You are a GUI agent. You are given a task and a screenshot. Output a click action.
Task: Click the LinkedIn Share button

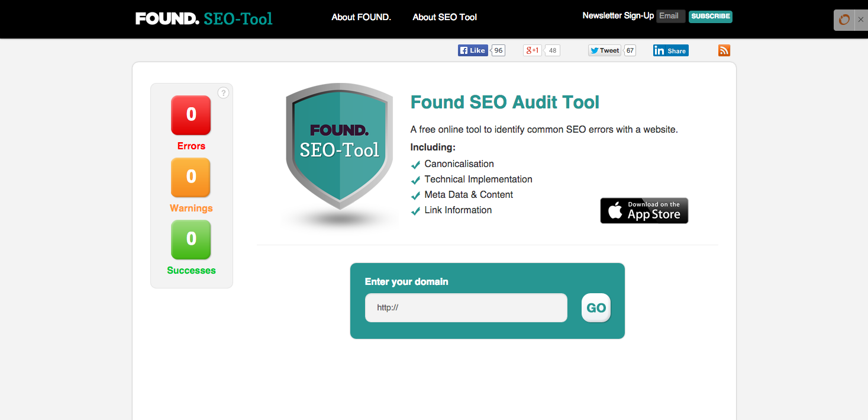point(671,50)
